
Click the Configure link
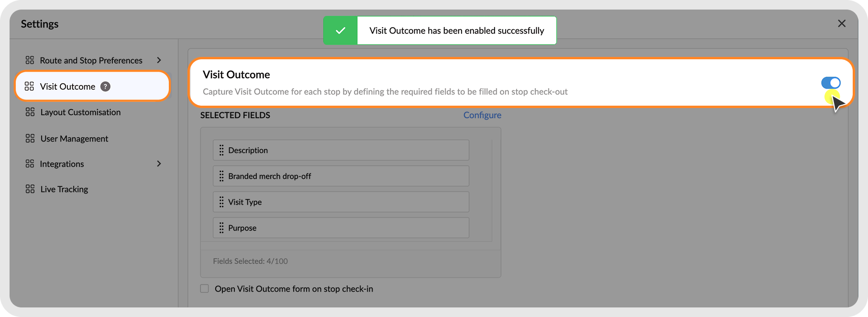[482, 115]
